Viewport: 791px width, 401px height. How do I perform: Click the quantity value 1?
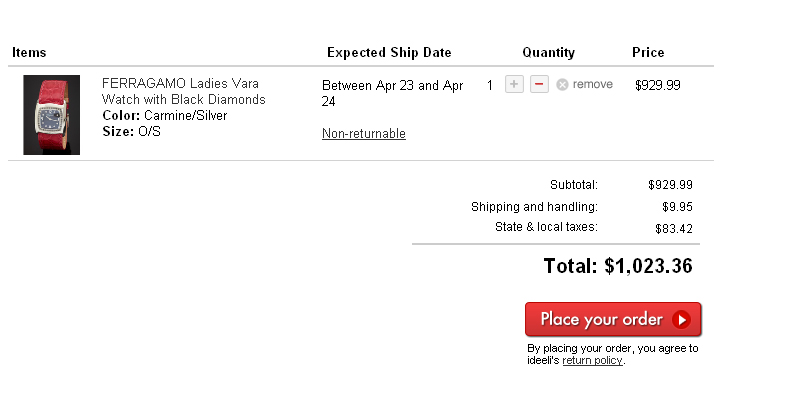[x=489, y=85]
